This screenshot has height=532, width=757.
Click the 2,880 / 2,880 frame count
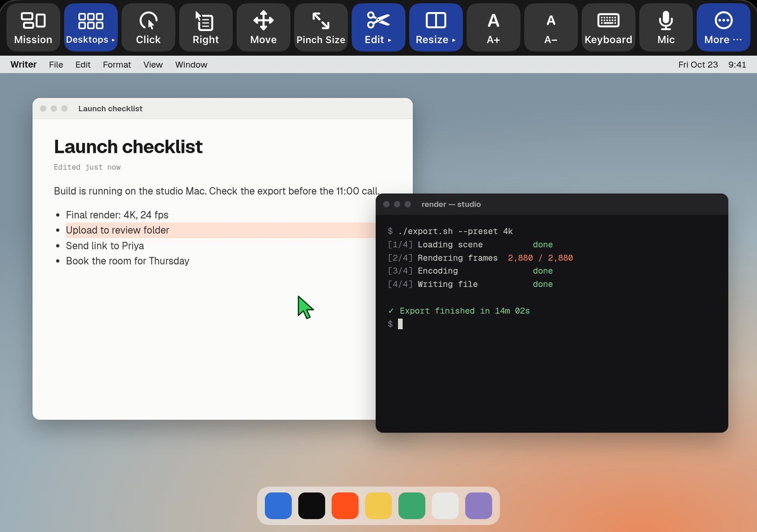540,258
